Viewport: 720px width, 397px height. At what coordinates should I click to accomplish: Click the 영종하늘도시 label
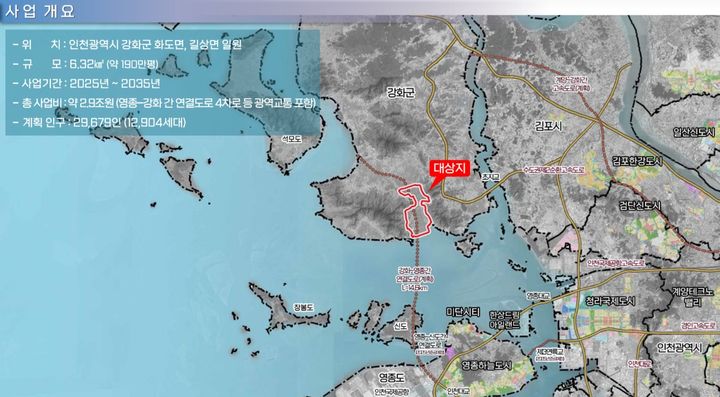[487, 366]
